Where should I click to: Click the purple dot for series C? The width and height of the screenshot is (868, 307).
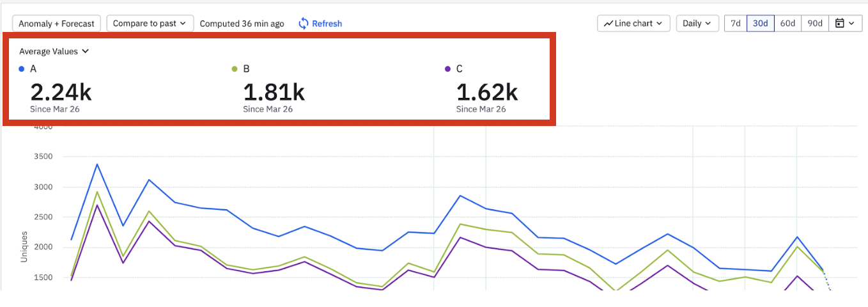point(447,69)
